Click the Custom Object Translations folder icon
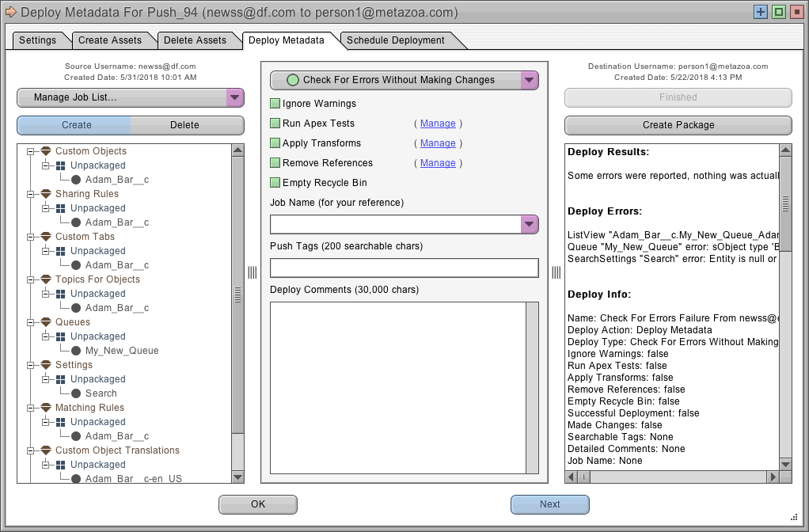Viewport: 809px width, 532px height. coord(46,451)
